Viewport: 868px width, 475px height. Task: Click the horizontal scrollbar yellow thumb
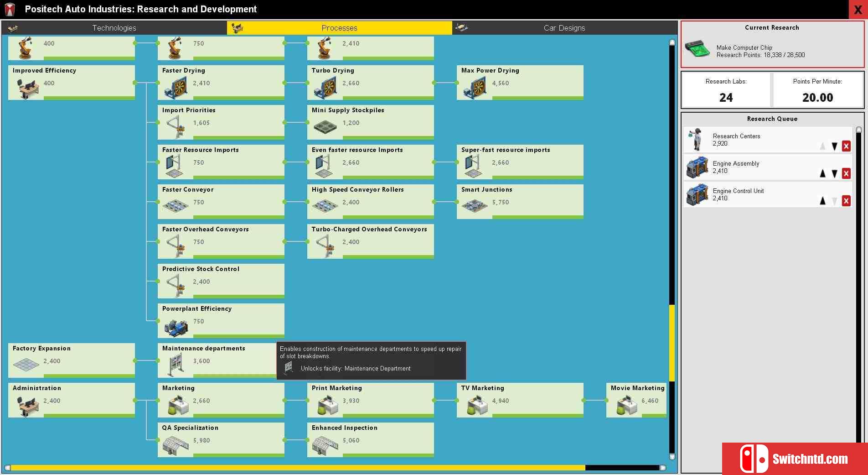298,468
